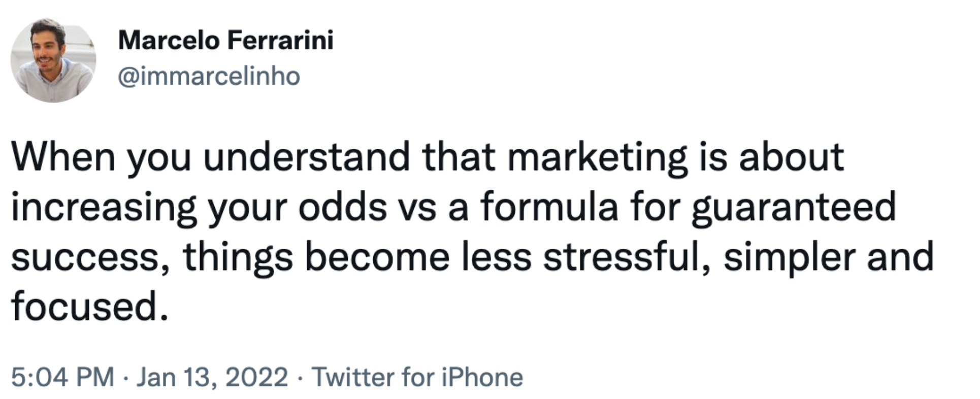Click the word "become" in the tweet

pos(377,257)
